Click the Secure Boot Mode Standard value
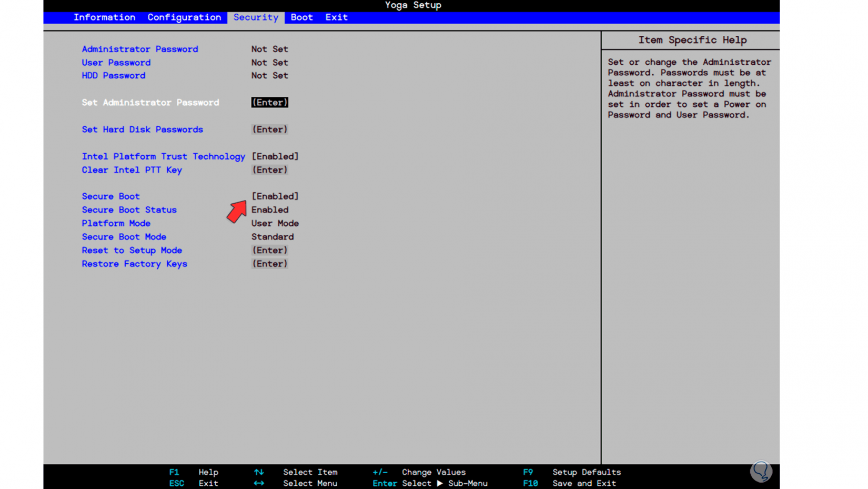This screenshot has height=489, width=868. (272, 236)
